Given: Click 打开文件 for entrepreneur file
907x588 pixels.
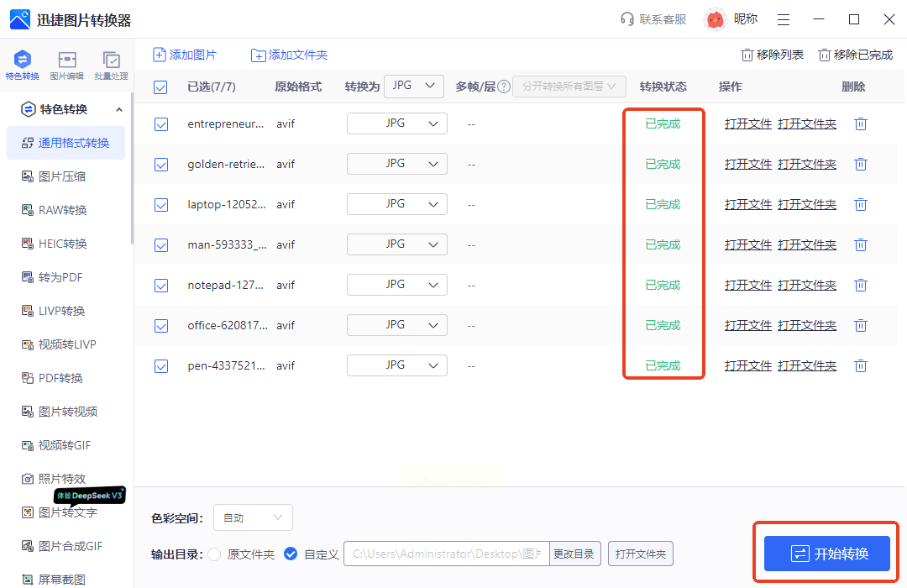Looking at the screenshot, I should (x=748, y=123).
